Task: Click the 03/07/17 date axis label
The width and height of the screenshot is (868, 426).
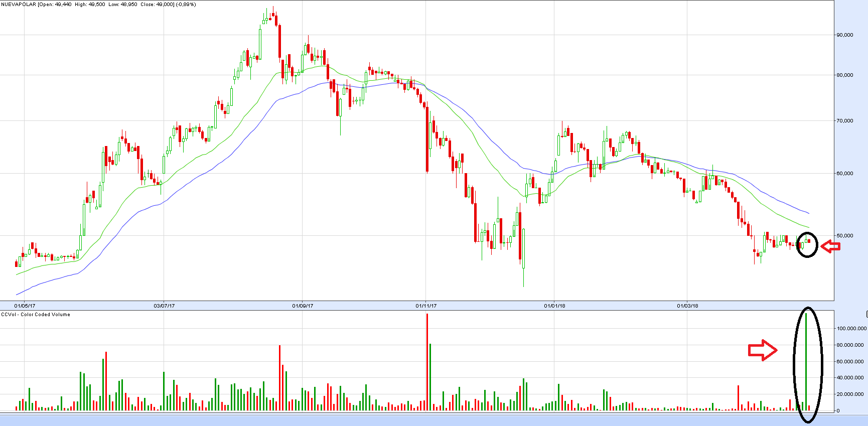Action: [164, 306]
